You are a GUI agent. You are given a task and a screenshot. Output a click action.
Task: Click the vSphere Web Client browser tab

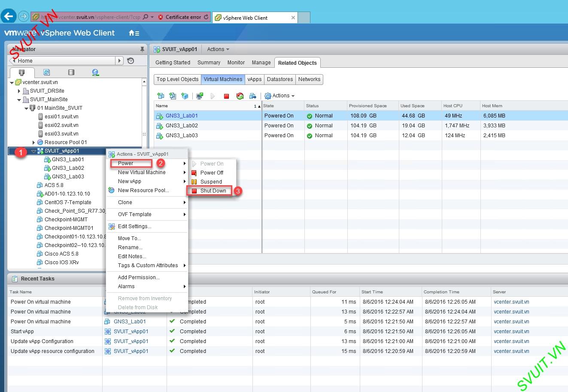255,18
